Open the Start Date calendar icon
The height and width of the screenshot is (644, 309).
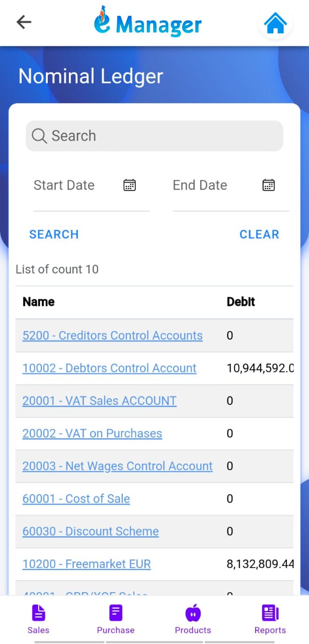[x=130, y=185]
